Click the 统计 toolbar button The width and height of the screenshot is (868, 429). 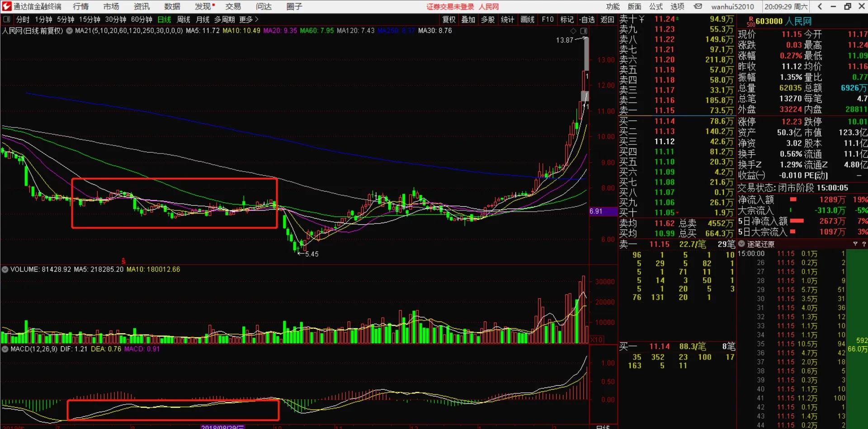[507, 19]
